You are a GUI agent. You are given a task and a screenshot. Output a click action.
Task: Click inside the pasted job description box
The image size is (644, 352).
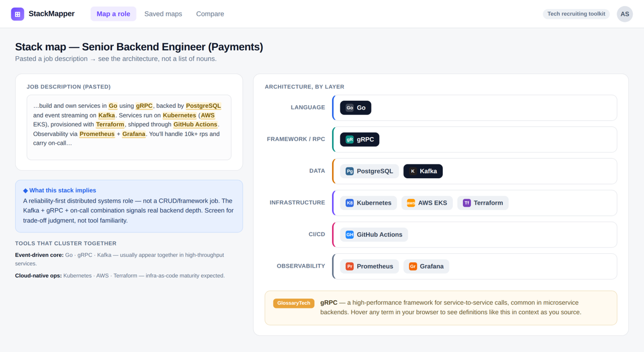tap(129, 128)
